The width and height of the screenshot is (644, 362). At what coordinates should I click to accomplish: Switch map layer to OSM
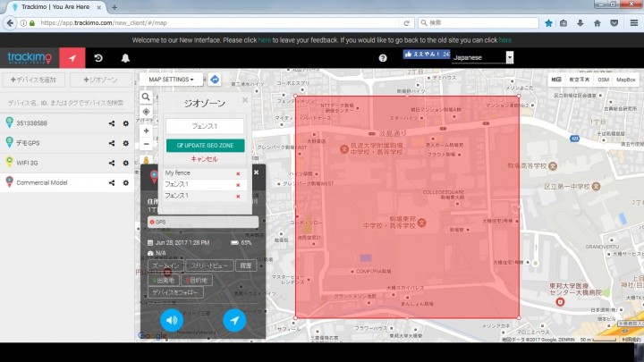click(604, 80)
